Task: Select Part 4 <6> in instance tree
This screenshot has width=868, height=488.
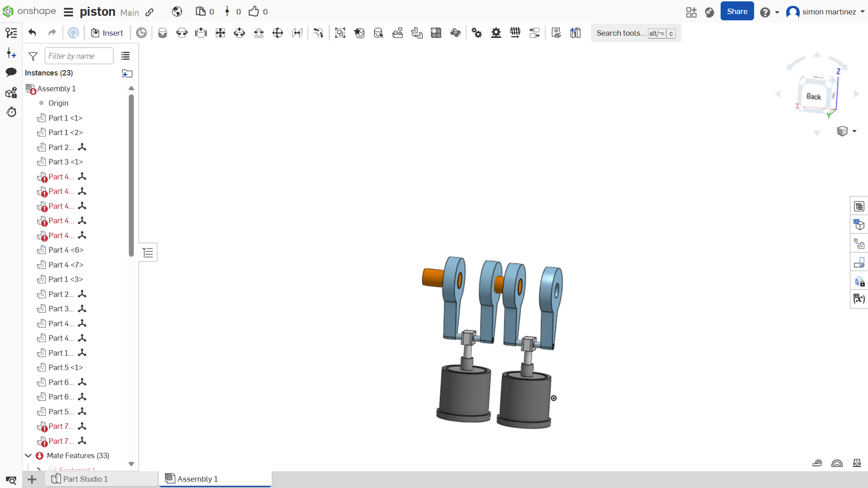Action: 66,250
